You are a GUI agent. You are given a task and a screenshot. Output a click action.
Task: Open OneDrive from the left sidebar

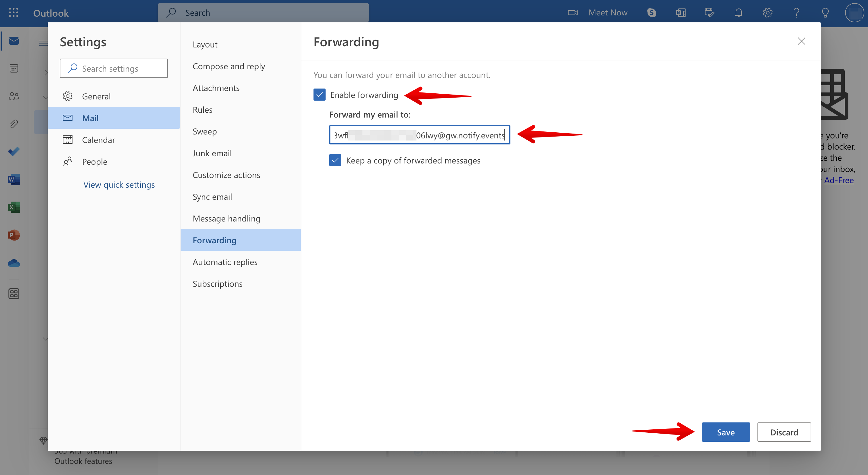[x=14, y=263]
